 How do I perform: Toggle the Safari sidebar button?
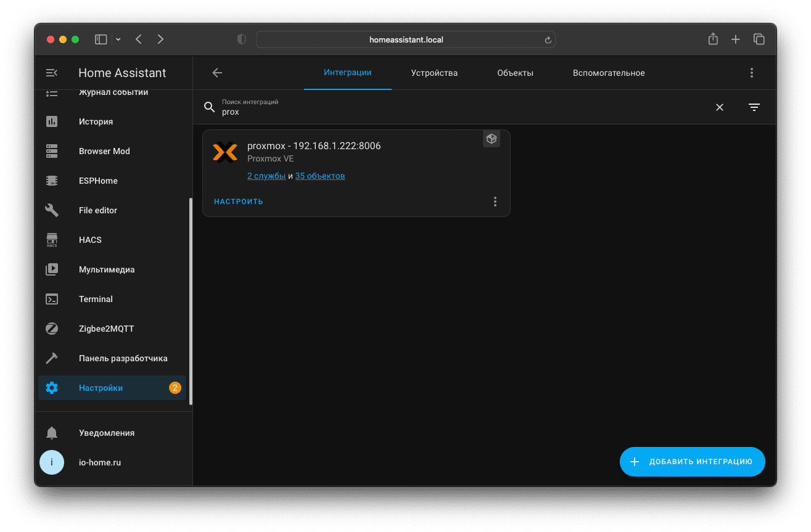[101, 39]
